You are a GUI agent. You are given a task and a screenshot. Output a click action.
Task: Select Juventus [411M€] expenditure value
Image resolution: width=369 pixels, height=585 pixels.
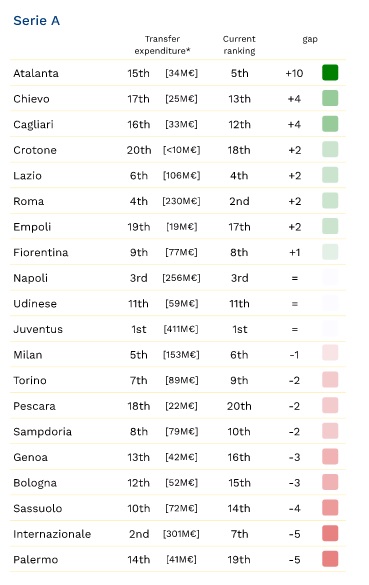(x=181, y=329)
